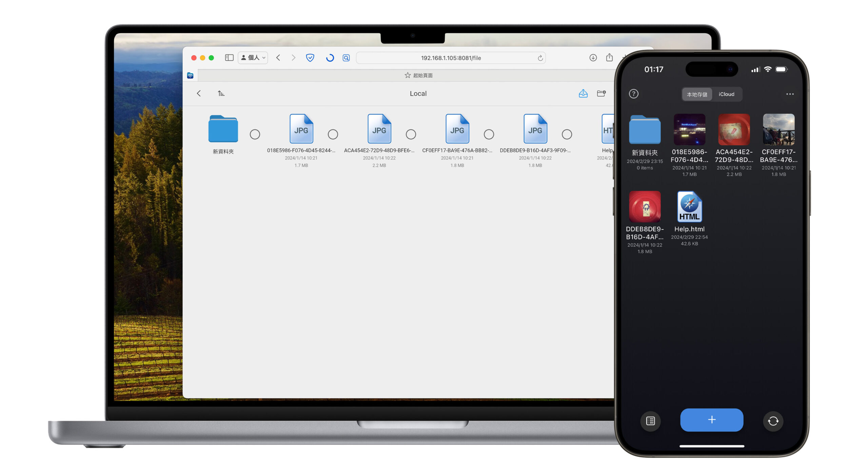The image size is (868, 472).
Task: Click the blue search extension icon in Safari
Action: (346, 58)
